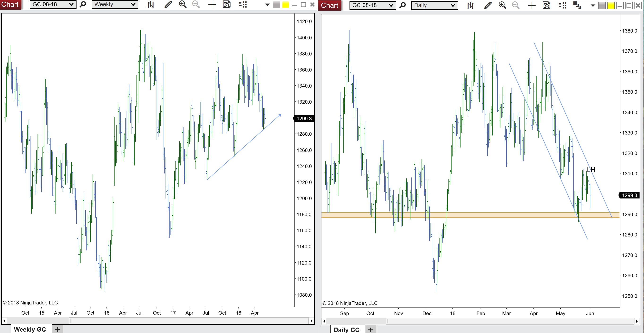Screen dimensions: 644x333
Task: Click the LH text annotation on Daily chart
Action: tap(591, 170)
